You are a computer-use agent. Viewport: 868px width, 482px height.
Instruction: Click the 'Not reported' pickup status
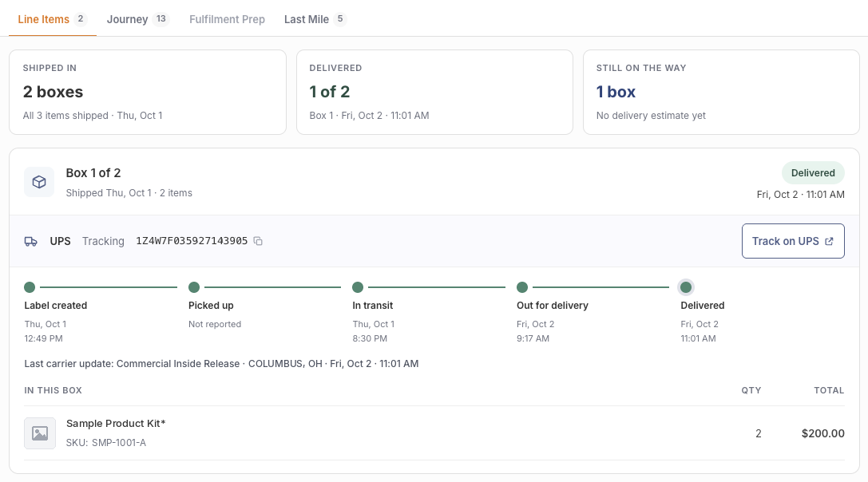click(215, 324)
